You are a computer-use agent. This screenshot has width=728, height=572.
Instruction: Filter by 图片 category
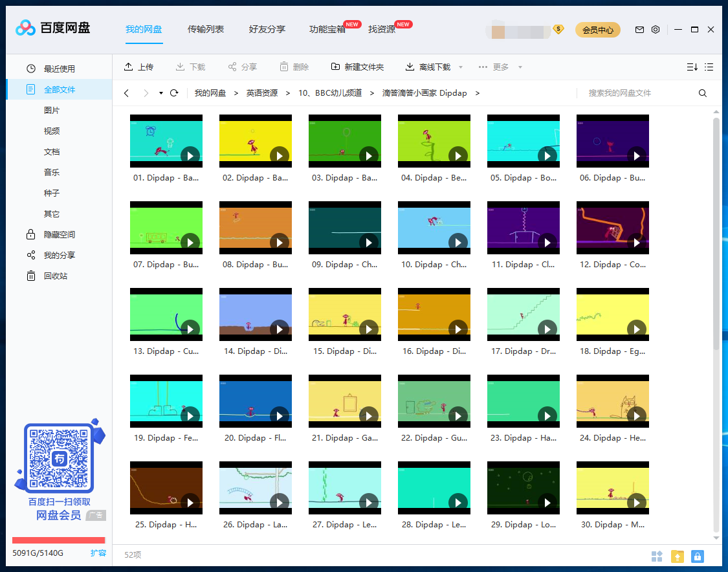tap(52, 110)
